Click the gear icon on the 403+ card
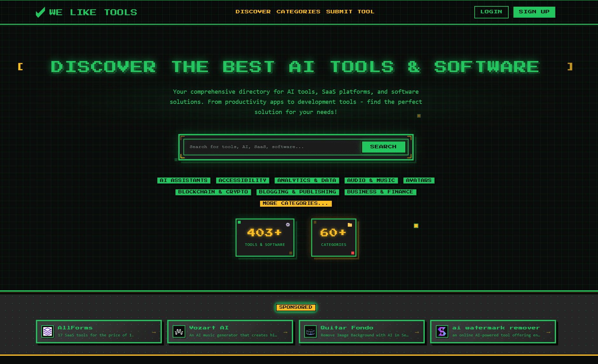The image size is (598, 364). [288, 225]
